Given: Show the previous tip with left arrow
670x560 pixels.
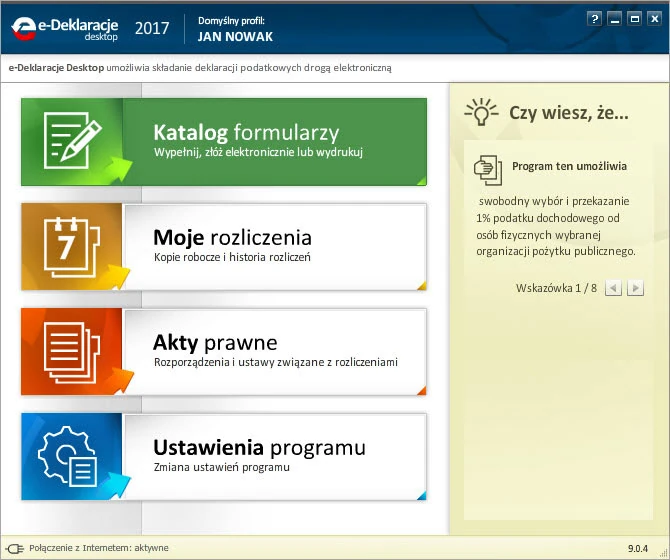Looking at the screenshot, I should (613, 288).
